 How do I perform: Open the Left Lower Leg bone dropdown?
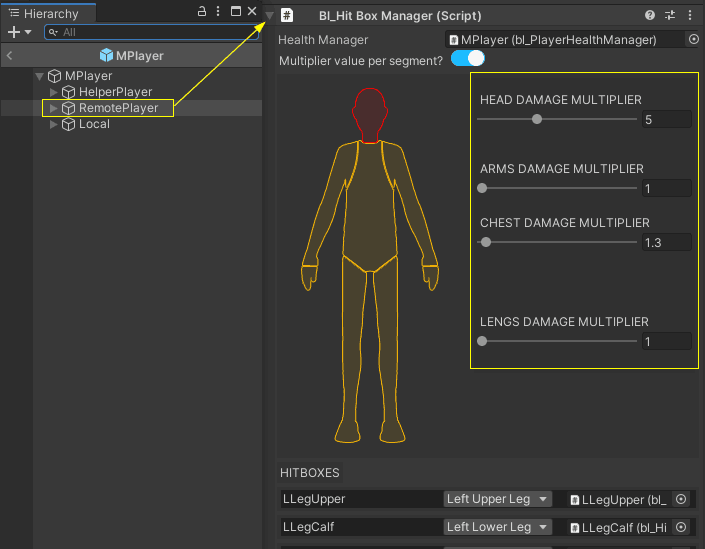pos(497,527)
